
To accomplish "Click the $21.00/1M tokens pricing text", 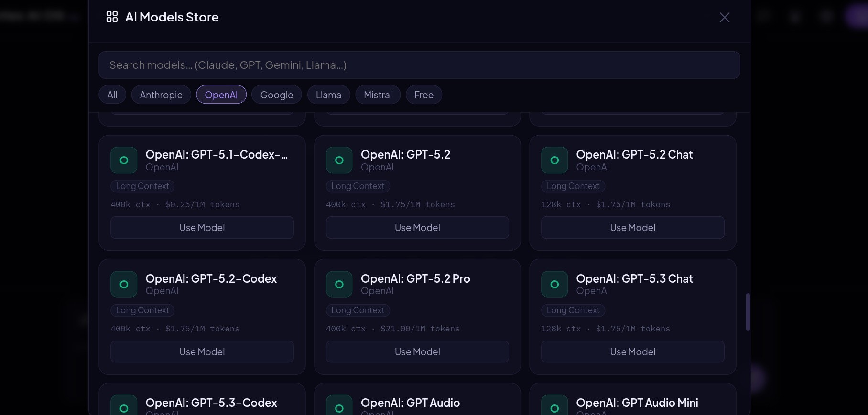I will point(420,329).
